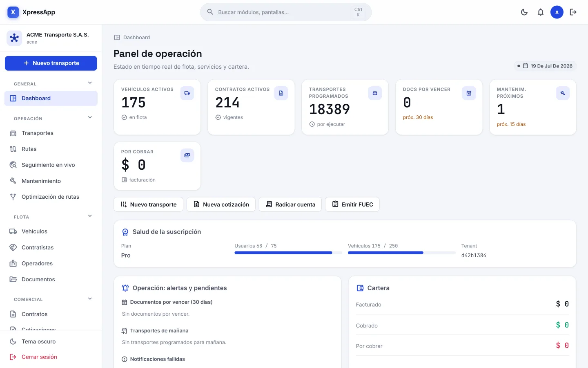Click Emitir FUEC button

352,204
